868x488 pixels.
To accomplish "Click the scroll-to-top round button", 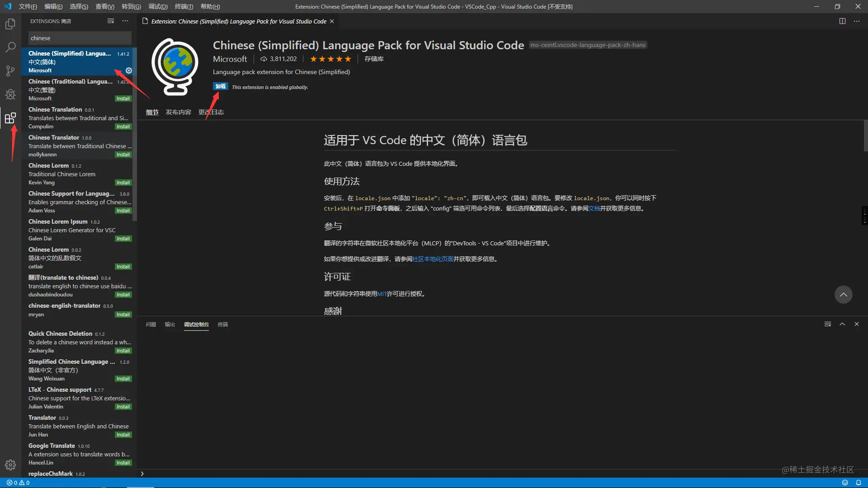I will [843, 295].
